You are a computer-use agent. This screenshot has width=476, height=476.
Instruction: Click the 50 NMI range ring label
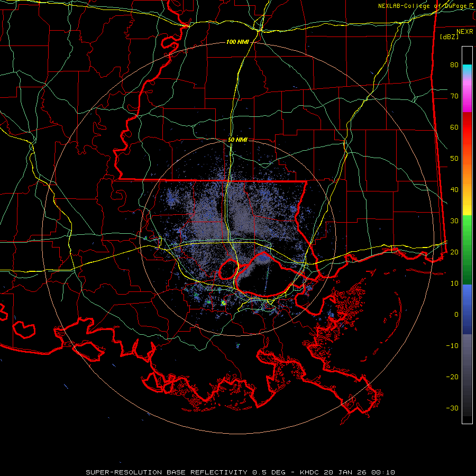tap(237, 140)
